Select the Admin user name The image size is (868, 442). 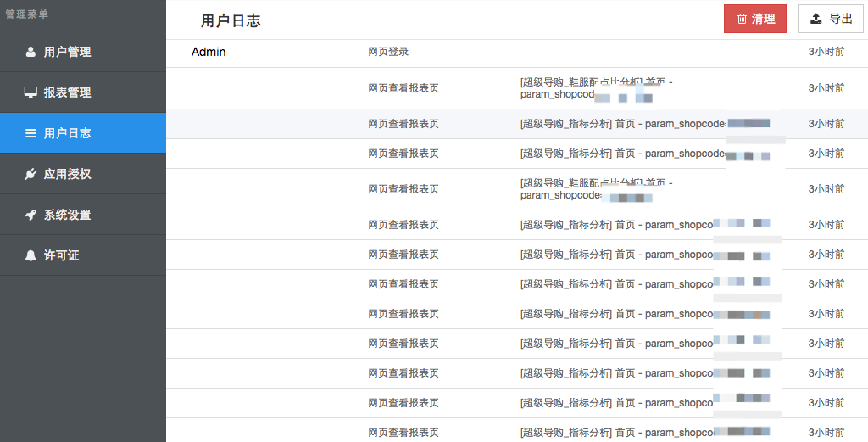tap(209, 52)
